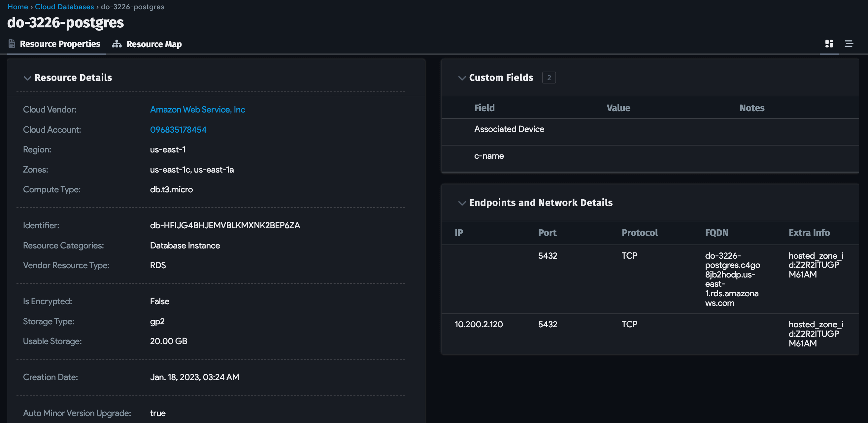Click the database identifier value text

pyautogui.click(x=225, y=225)
